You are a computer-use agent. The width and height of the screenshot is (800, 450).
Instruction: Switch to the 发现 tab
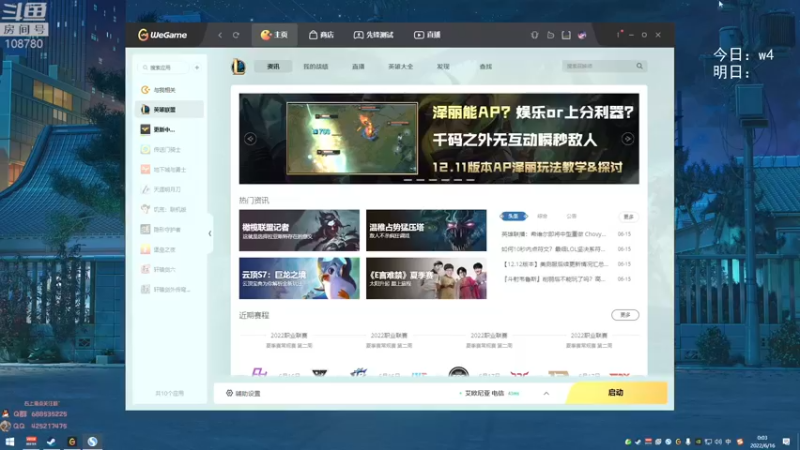click(443, 66)
